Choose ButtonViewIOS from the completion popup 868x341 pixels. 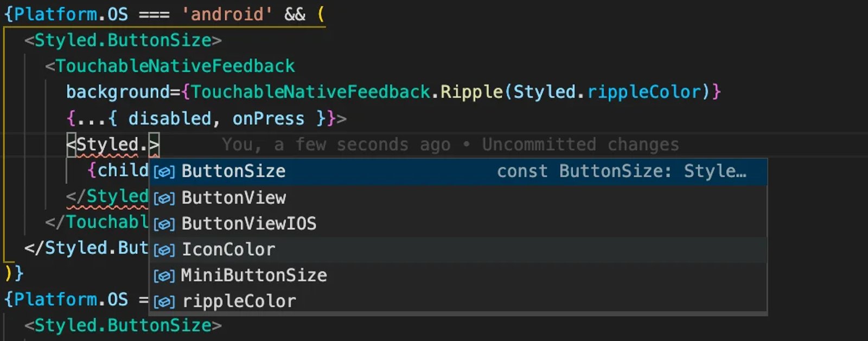tap(250, 223)
